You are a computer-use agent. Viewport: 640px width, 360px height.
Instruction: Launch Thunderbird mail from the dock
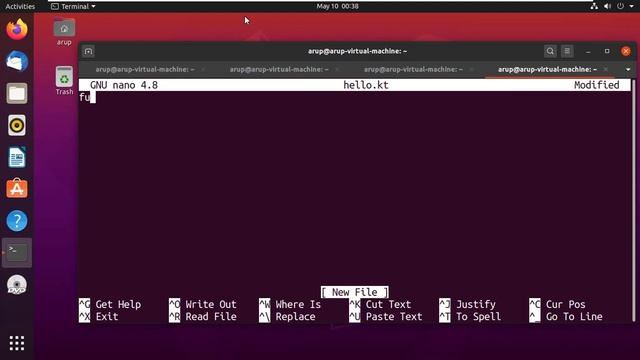(x=17, y=61)
